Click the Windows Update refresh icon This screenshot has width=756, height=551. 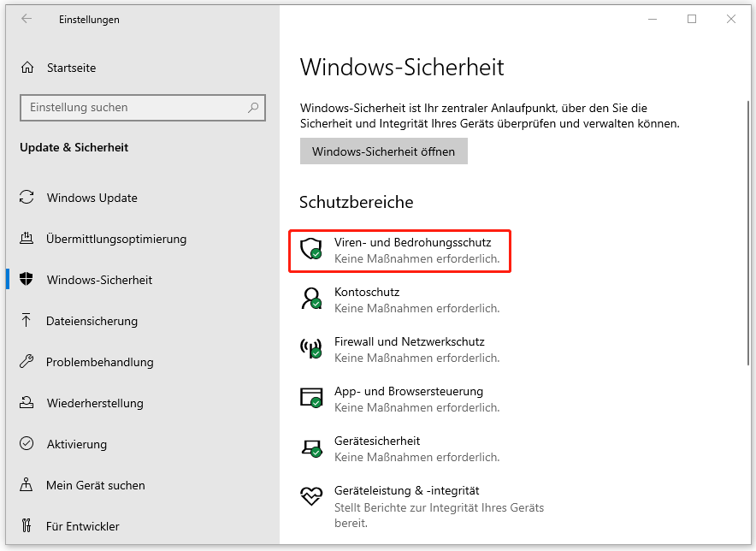pyautogui.click(x=27, y=198)
